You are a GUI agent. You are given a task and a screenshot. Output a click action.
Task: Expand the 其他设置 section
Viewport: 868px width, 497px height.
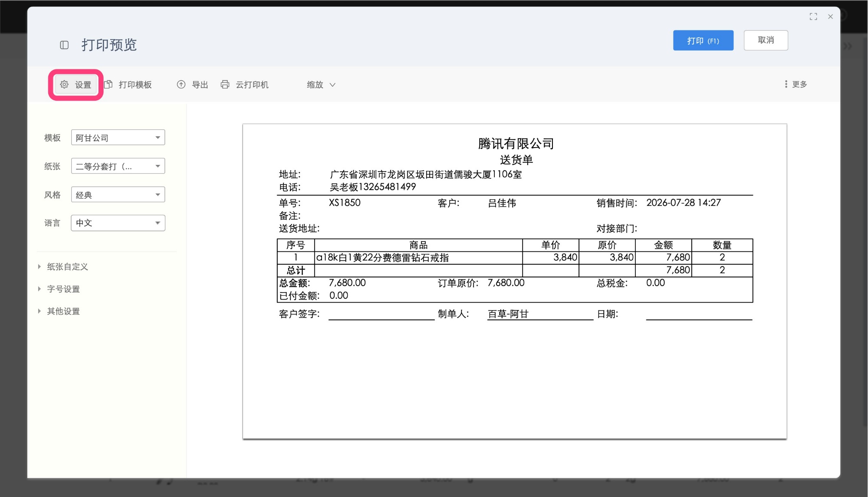59,311
